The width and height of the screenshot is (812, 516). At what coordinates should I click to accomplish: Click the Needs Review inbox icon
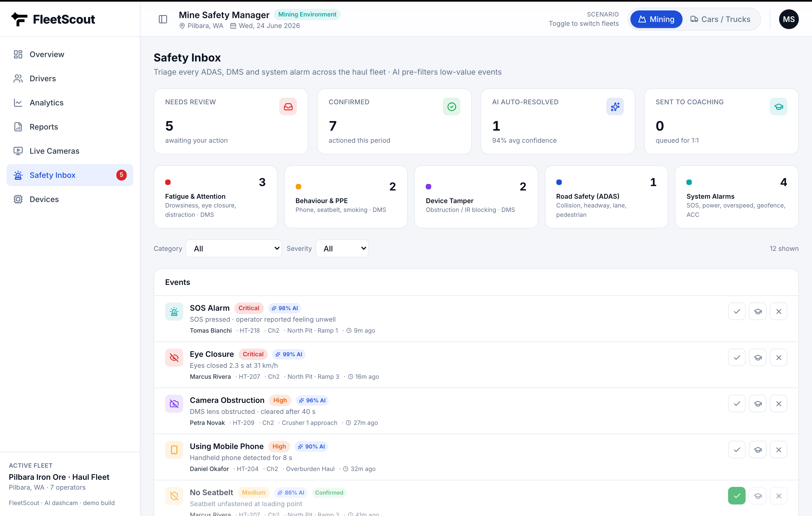click(x=288, y=107)
